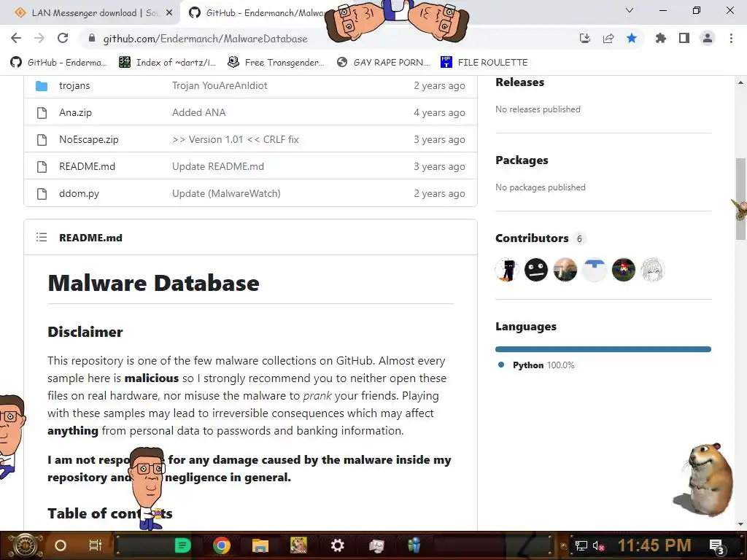
Task: Toggle the browser side panel
Action: pos(684,38)
